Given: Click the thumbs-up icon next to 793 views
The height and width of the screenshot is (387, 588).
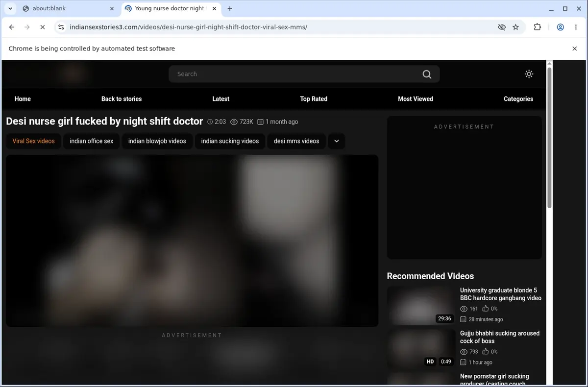Looking at the screenshot, I should (x=486, y=352).
